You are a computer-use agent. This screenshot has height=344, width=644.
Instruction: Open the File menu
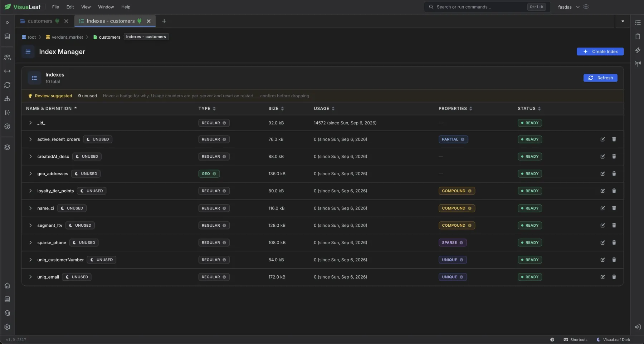[x=55, y=7]
